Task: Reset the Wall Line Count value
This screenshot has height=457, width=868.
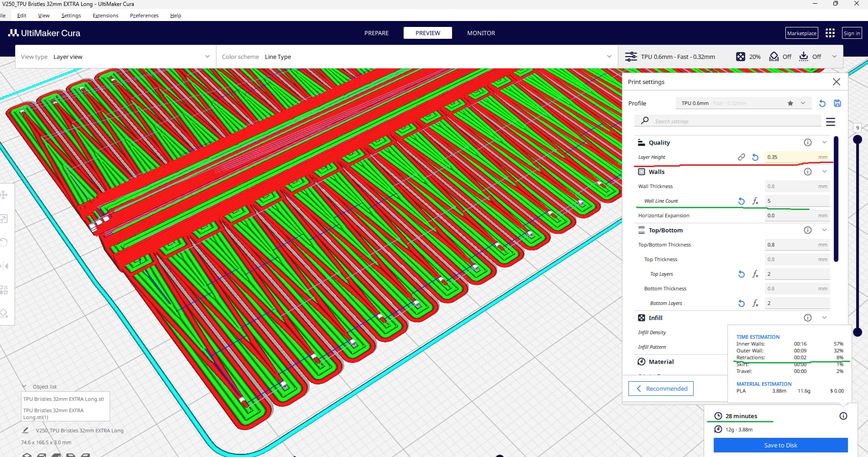Action: [x=741, y=201]
